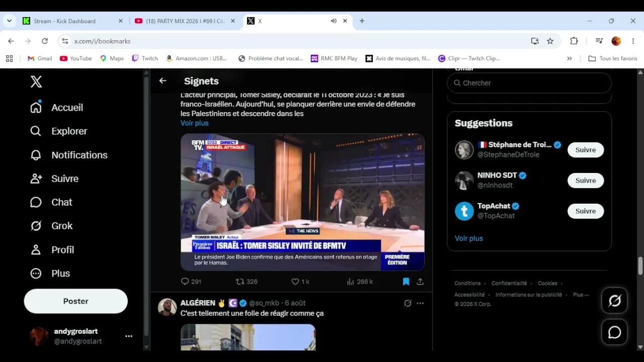Open the Accessibilité footer link
The width and height of the screenshot is (644, 362).
(x=469, y=295)
